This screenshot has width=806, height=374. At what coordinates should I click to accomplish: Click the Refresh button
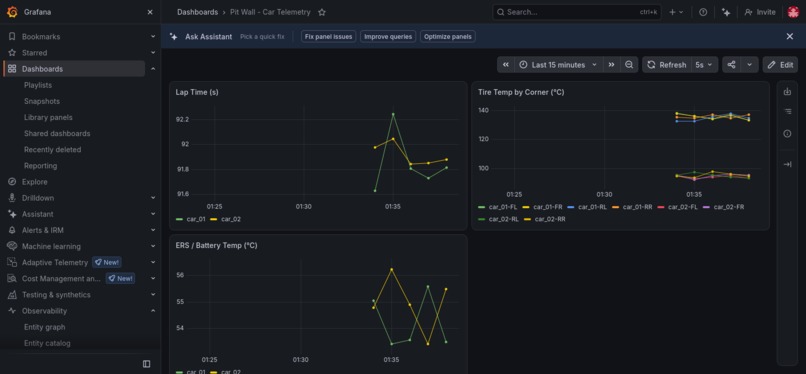tap(667, 65)
